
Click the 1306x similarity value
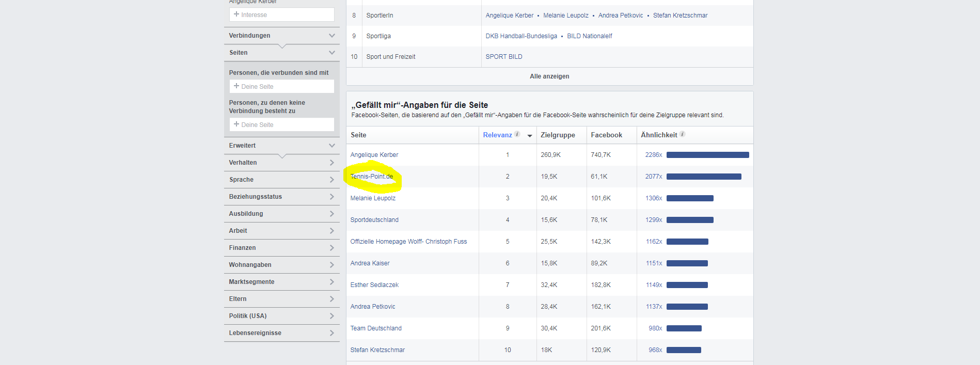654,198
